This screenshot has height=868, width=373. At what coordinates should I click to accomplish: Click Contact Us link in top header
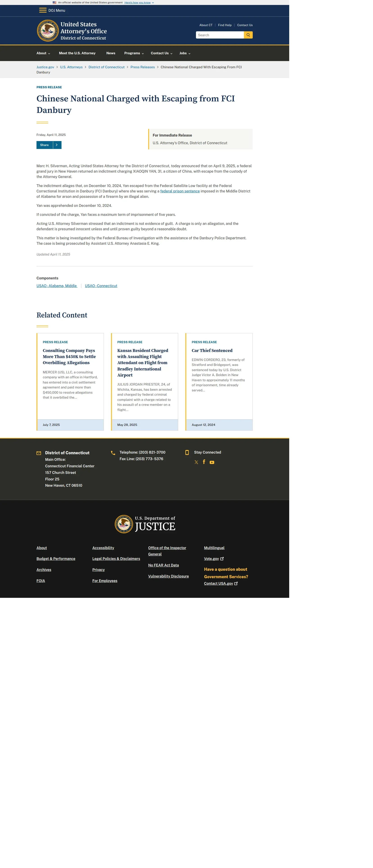tap(245, 25)
